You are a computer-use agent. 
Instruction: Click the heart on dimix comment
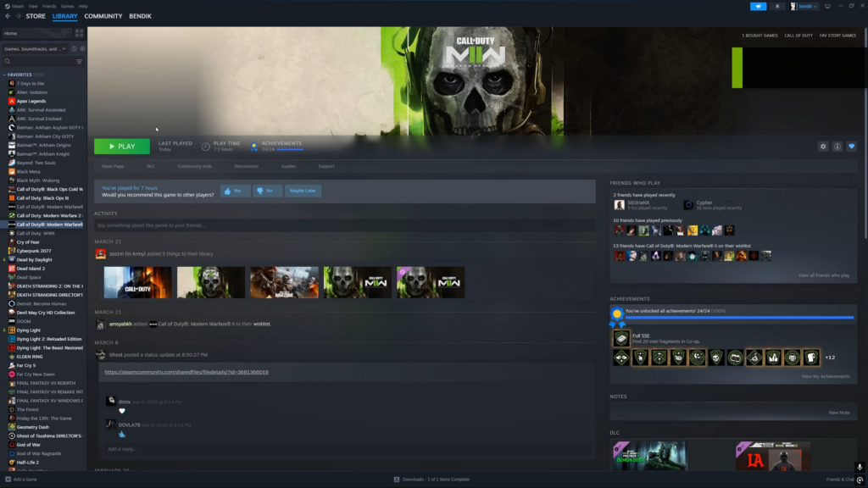point(122,411)
